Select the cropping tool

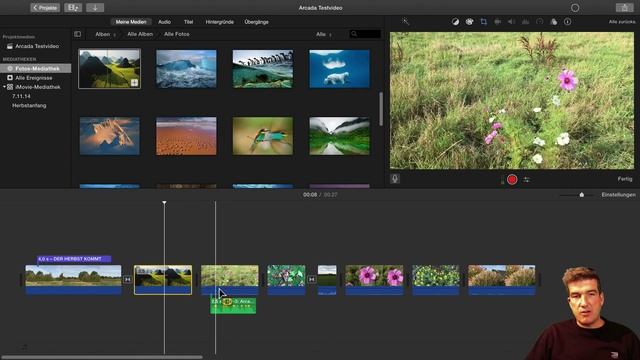483,22
